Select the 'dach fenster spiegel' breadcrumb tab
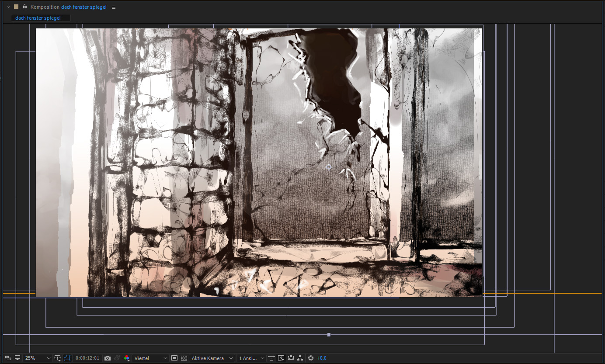605x364 pixels. tap(41, 18)
